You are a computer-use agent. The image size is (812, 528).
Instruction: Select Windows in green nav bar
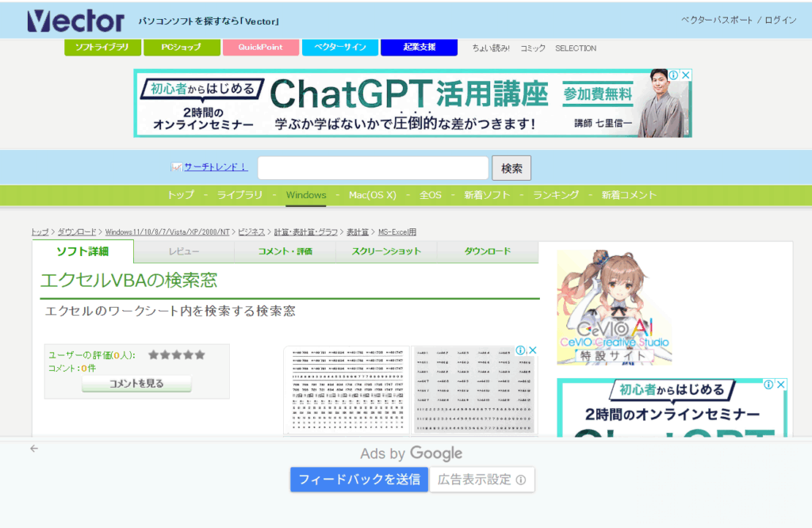pos(306,195)
